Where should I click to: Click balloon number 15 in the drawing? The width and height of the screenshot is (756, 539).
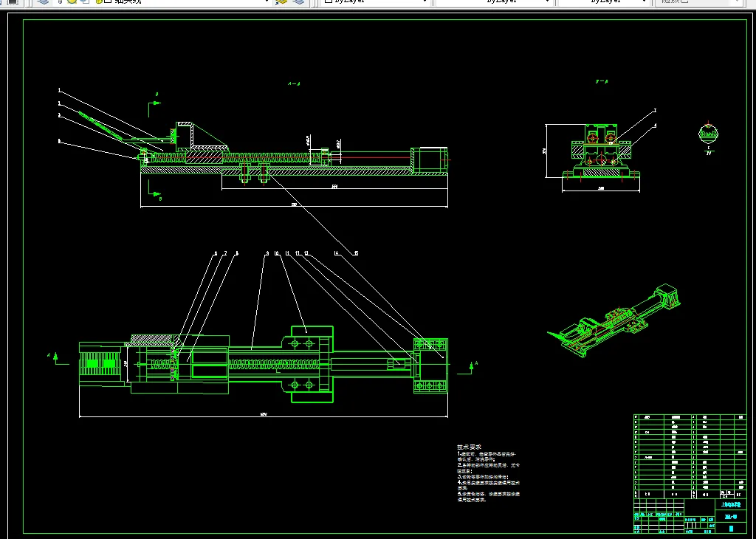pos(356,253)
